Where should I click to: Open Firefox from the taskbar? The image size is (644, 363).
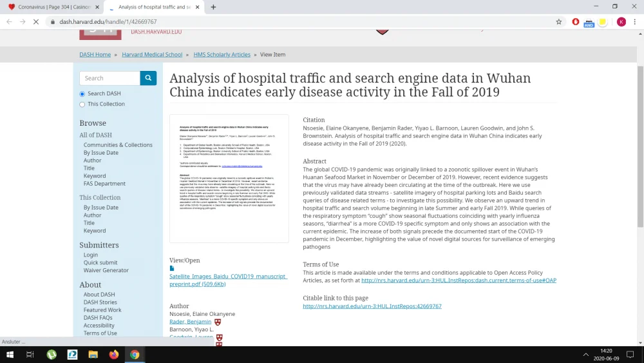tap(114, 355)
